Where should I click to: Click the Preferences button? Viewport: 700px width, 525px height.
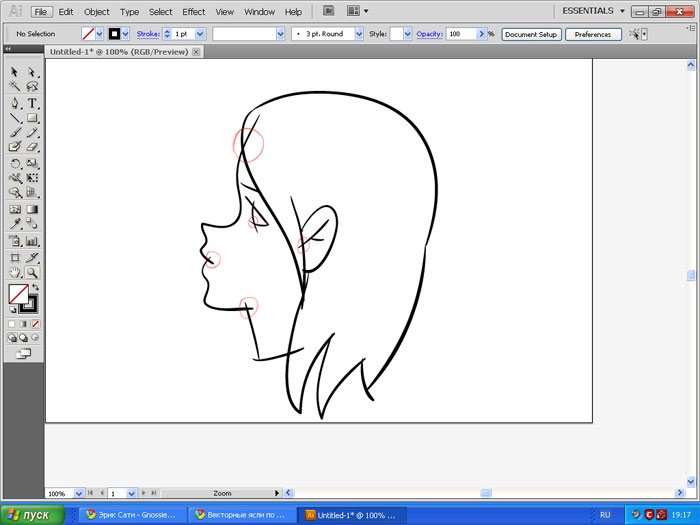point(593,34)
